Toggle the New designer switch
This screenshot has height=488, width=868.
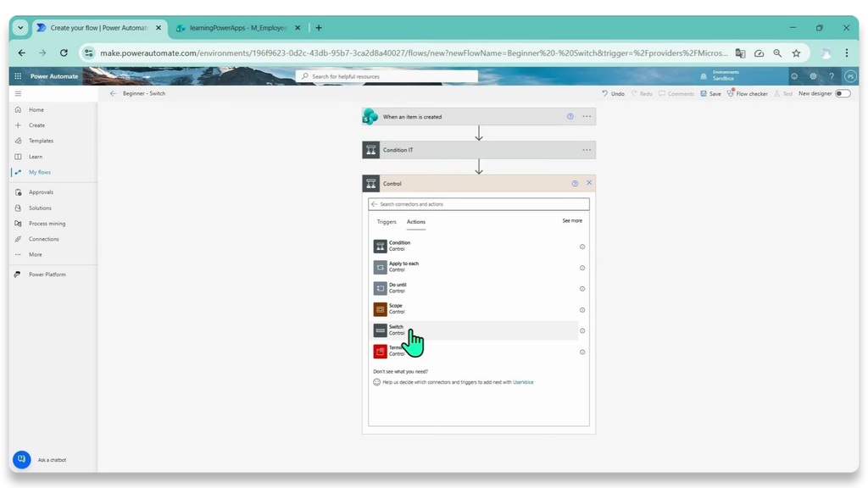[x=843, y=93]
